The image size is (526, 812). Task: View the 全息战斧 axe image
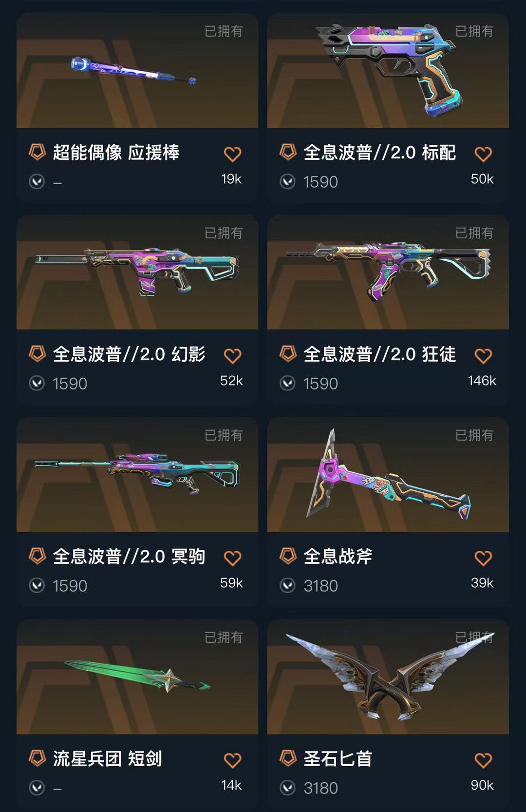coord(388,475)
